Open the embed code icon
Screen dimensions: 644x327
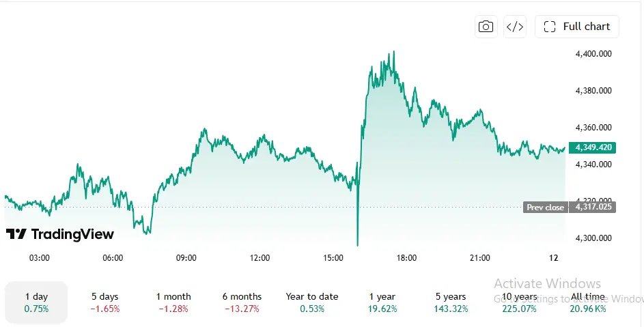coord(515,27)
